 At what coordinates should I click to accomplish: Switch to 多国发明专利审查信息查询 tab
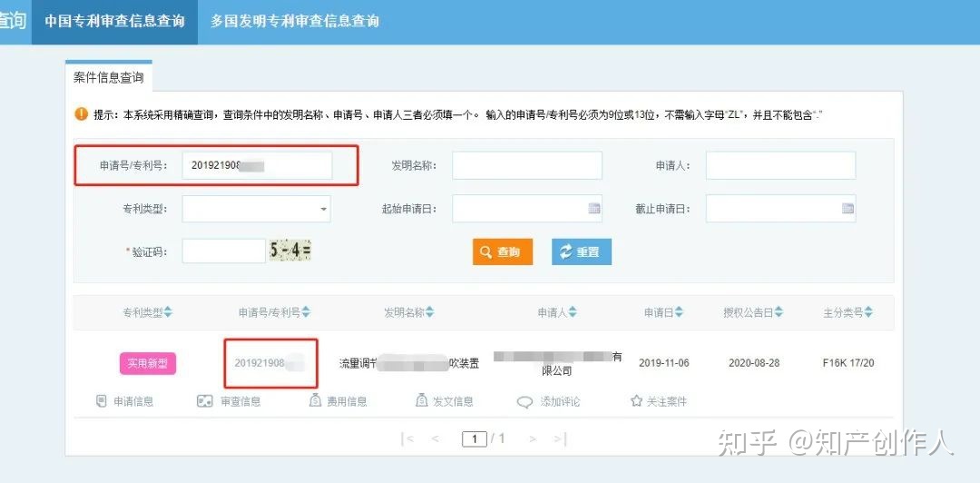(x=295, y=21)
